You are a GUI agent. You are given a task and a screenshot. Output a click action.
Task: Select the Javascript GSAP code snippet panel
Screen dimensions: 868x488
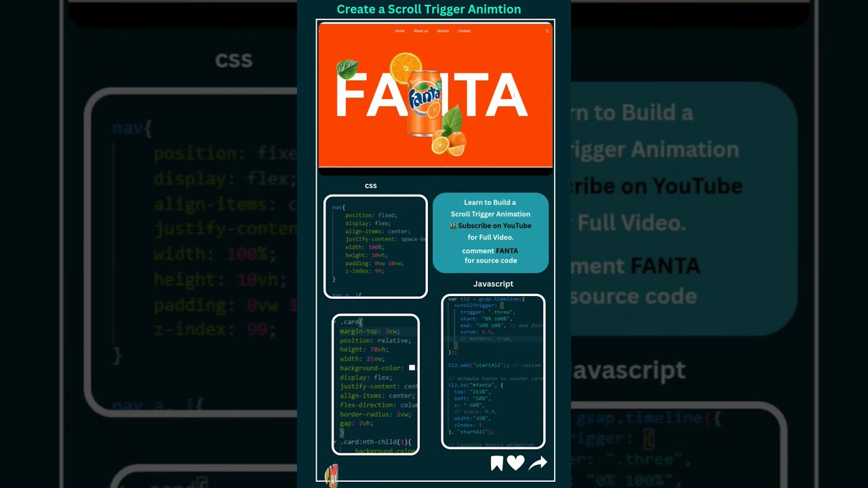click(x=493, y=371)
